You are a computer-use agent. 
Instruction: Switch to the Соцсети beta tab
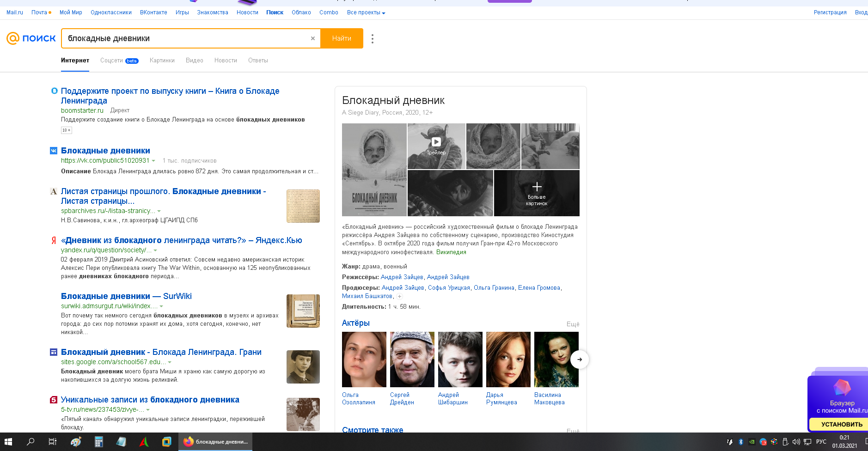click(119, 61)
